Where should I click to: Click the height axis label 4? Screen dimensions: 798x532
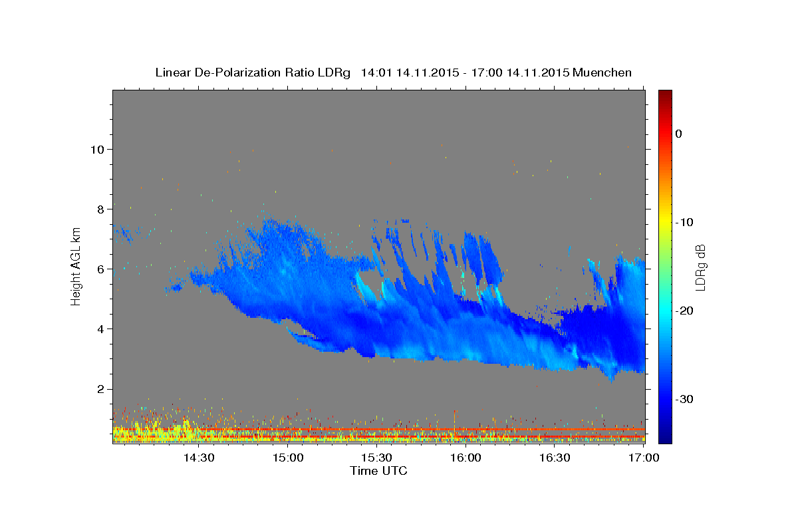pyautogui.click(x=101, y=329)
